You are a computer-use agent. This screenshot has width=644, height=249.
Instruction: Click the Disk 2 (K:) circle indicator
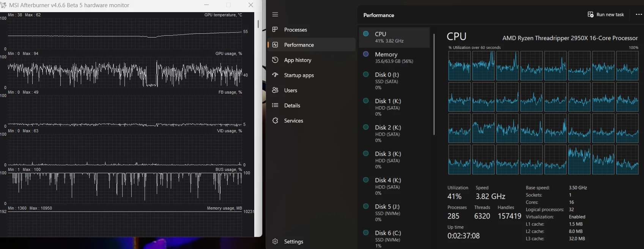tap(366, 127)
